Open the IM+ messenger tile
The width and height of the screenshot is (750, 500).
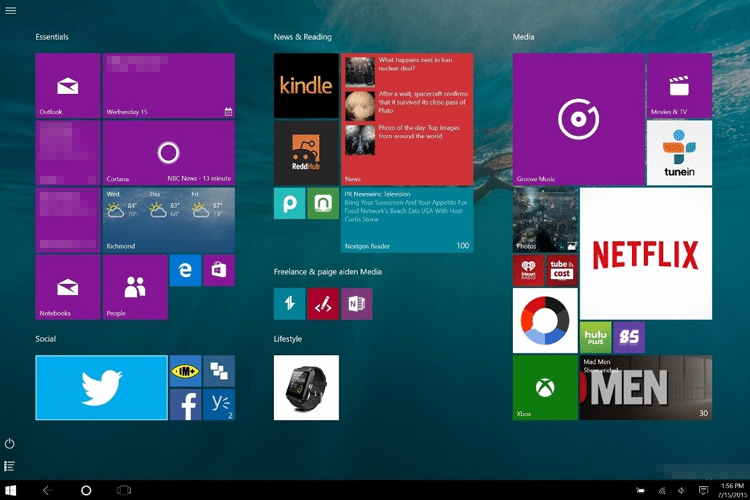(186, 371)
